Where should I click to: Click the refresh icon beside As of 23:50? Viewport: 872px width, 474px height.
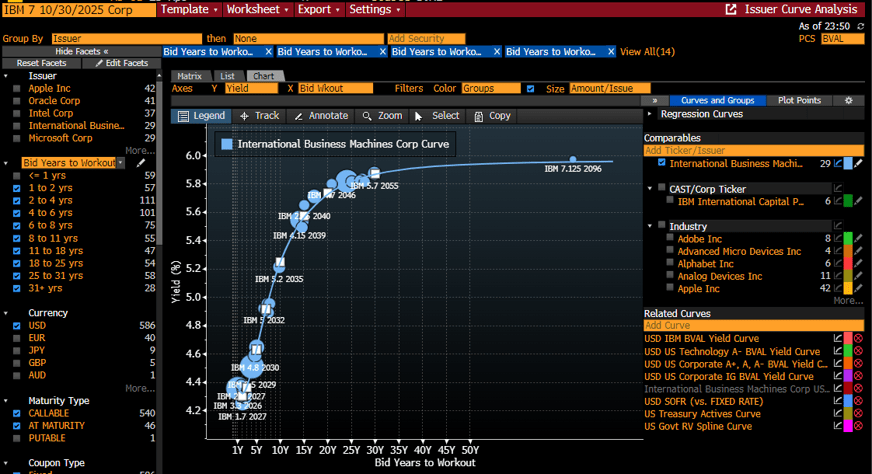click(x=861, y=26)
